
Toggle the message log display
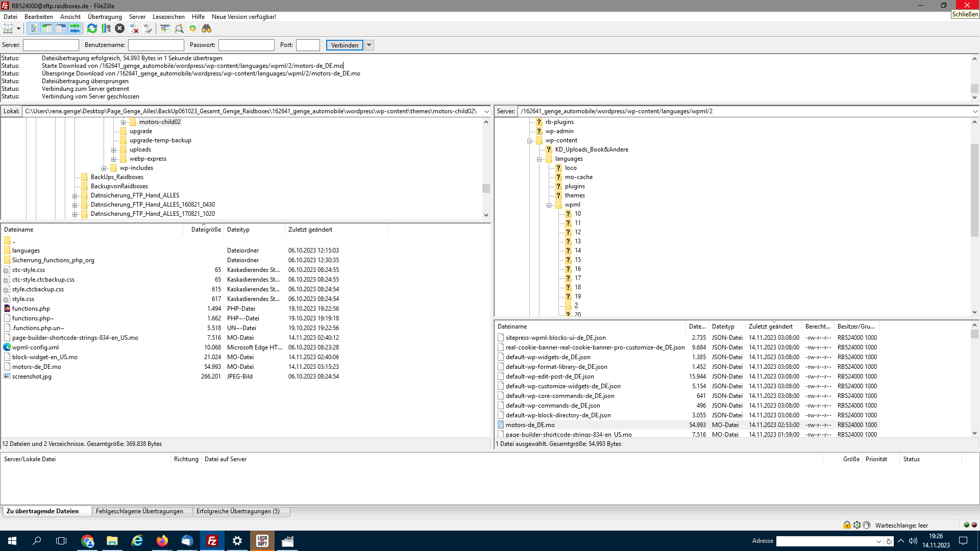coord(33,29)
